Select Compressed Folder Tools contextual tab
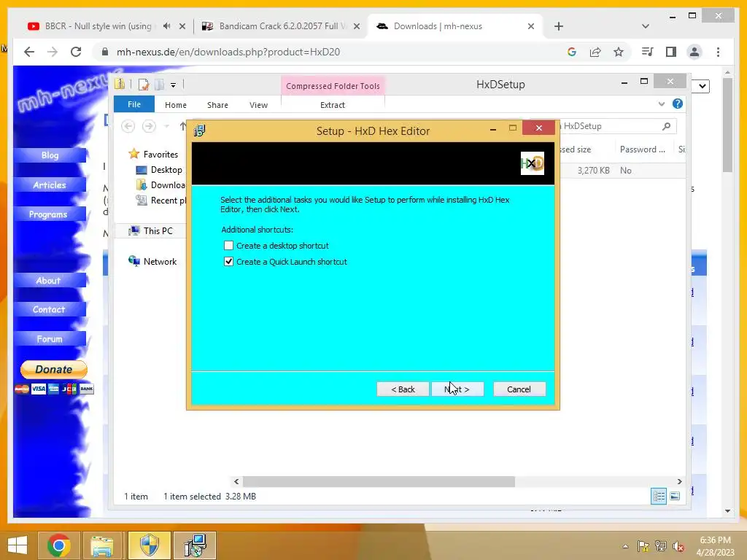The image size is (747, 560). [333, 86]
